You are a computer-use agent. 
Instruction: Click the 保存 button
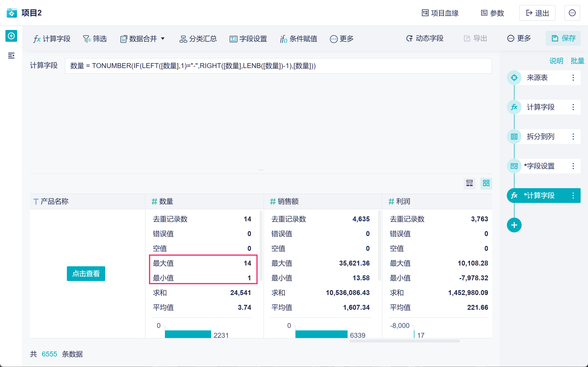[x=563, y=39]
